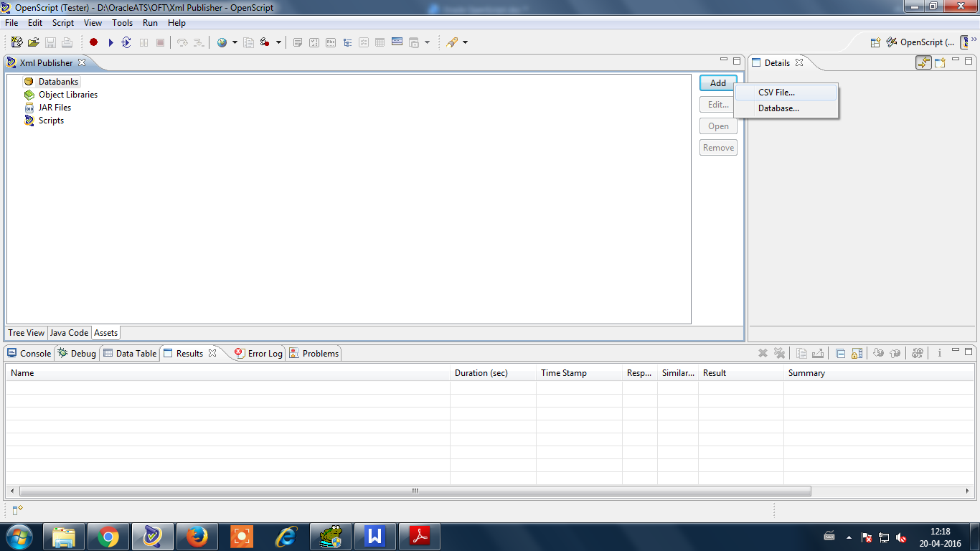
Task: Close the Details tab
Action: [x=798, y=62]
